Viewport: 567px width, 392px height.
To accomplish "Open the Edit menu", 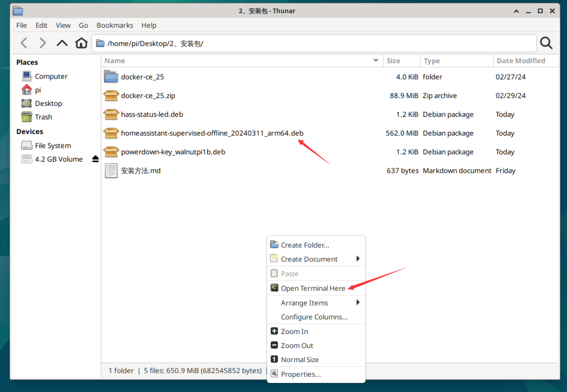I will tap(41, 25).
